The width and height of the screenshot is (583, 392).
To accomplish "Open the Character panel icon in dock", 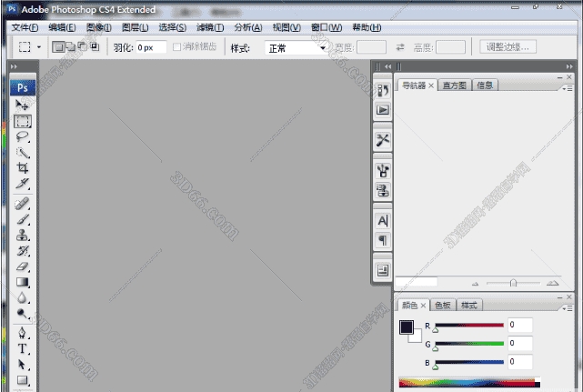I will 383,221.
